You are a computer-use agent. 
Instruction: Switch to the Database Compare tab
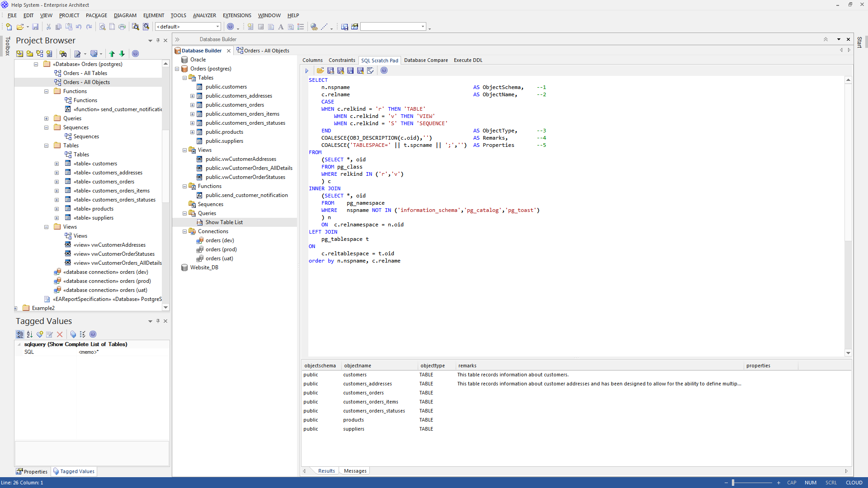click(425, 60)
